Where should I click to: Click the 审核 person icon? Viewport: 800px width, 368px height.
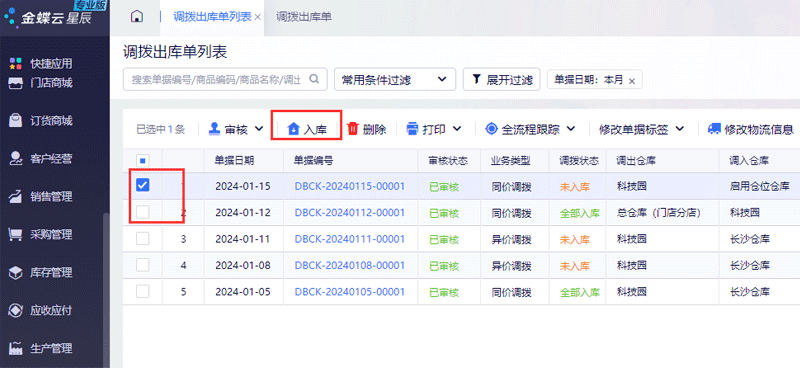(x=215, y=129)
